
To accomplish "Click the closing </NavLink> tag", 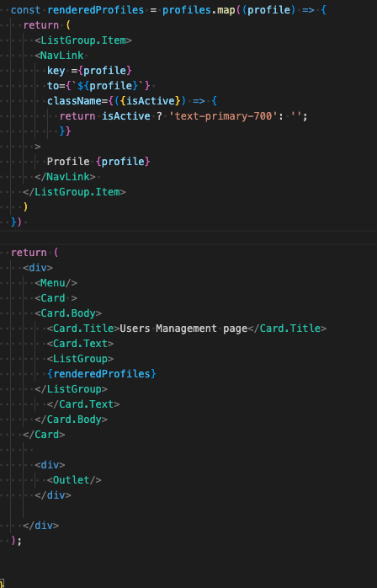I will 65,177.
